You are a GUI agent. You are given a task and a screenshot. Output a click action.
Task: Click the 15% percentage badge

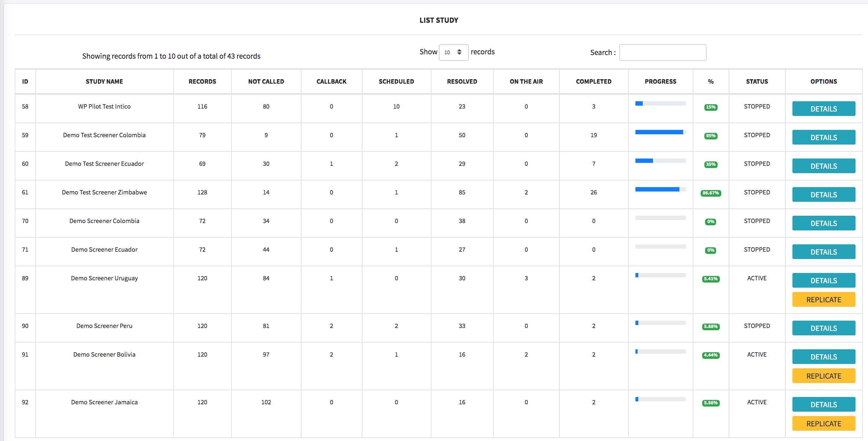711,107
